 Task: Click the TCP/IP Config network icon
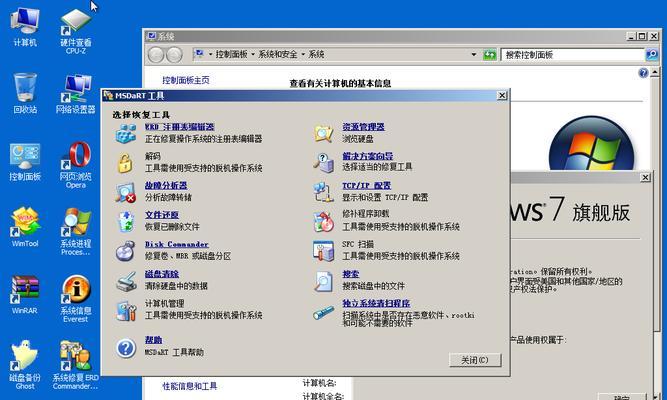click(x=324, y=192)
